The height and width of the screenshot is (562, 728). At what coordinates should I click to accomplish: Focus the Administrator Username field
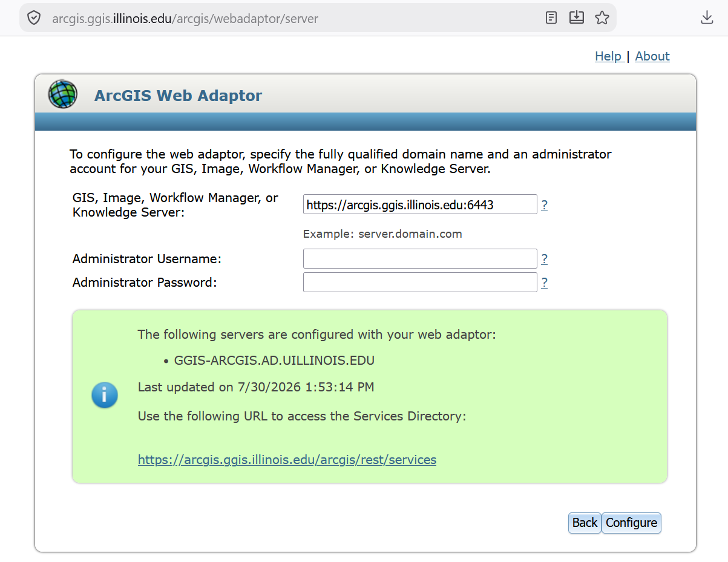pyautogui.click(x=420, y=259)
